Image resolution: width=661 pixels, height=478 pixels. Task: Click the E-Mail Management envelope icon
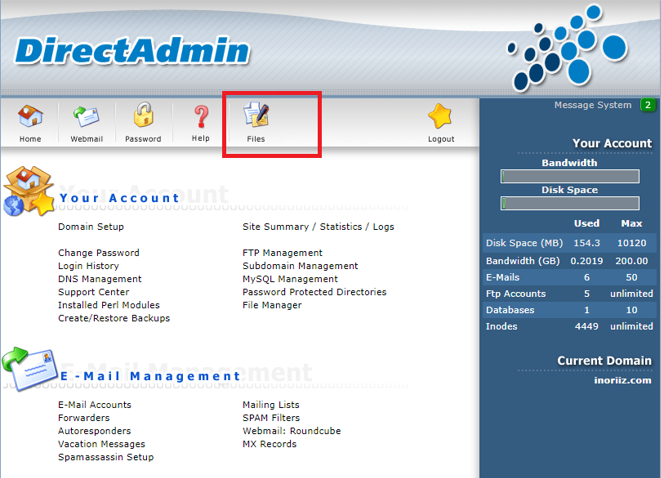[x=30, y=369]
